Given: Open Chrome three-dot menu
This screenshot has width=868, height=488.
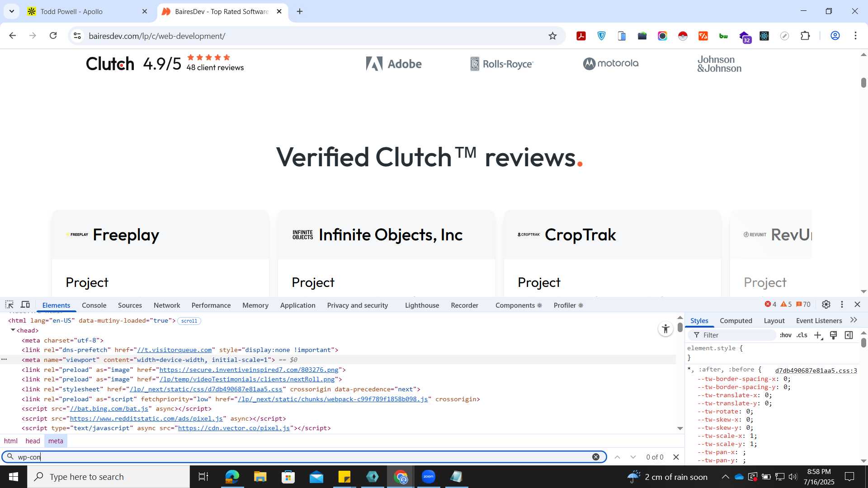Looking at the screenshot, I should (x=855, y=36).
